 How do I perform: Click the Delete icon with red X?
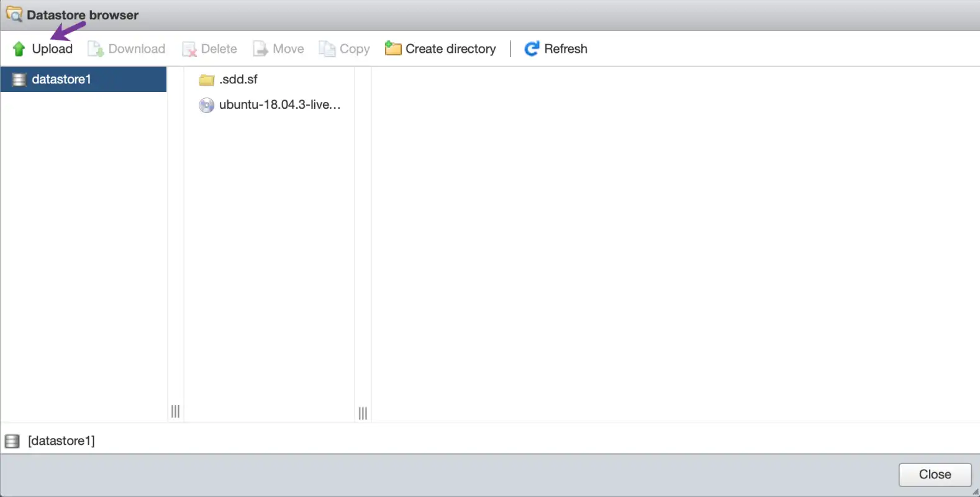point(189,49)
